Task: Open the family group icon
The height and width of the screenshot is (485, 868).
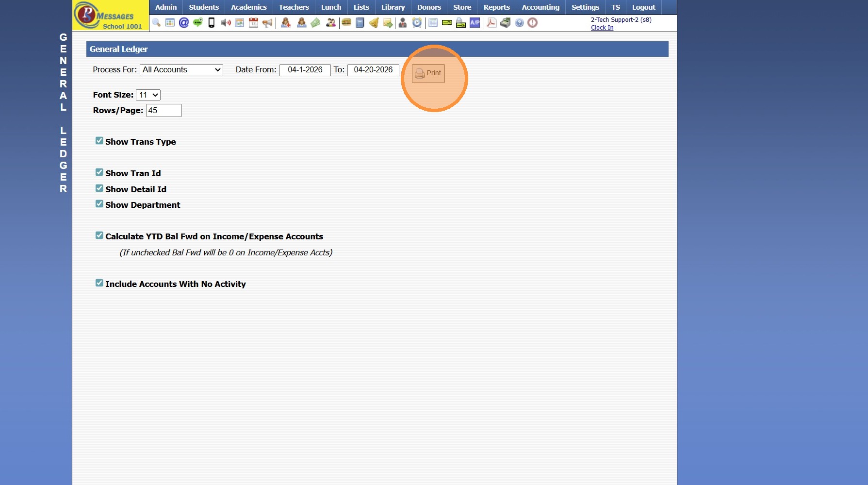Action: tap(331, 23)
